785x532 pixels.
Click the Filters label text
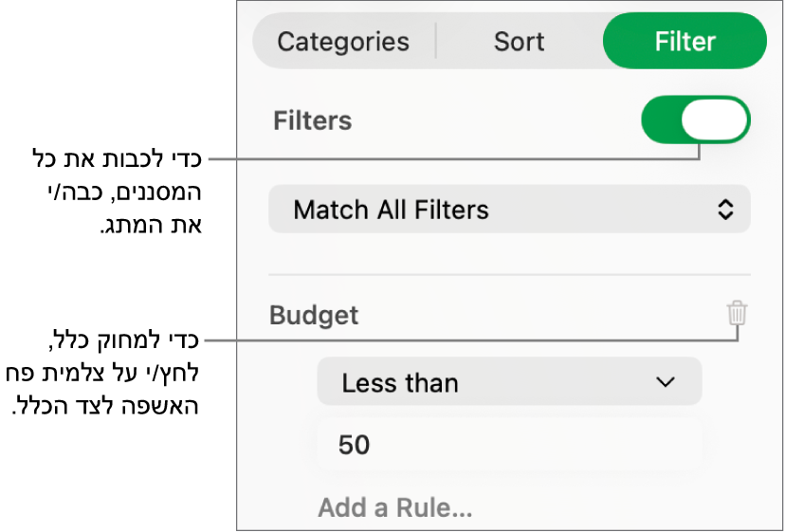312,120
